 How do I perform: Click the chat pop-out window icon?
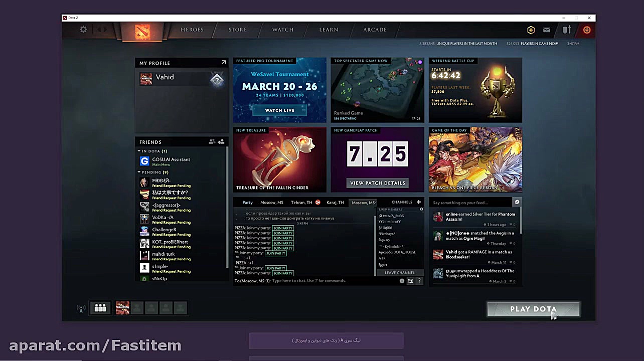coord(410,281)
